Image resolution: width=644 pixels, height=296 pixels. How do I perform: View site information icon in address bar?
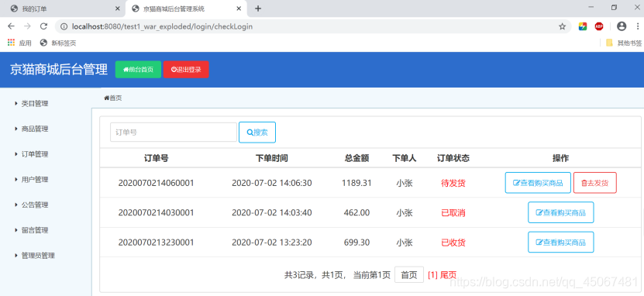tap(64, 26)
